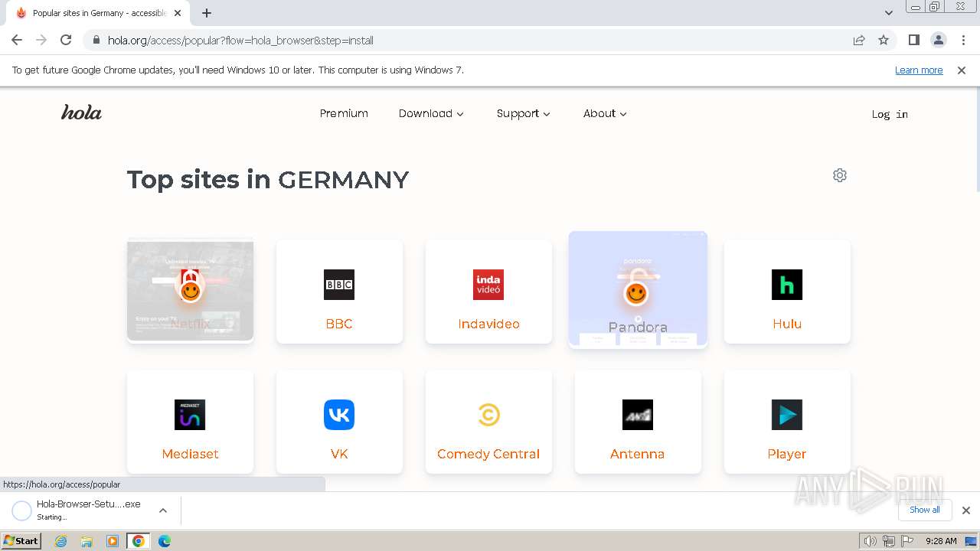Follow the Learn more link
The image size is (980, 551).
[x=919, y=70]
